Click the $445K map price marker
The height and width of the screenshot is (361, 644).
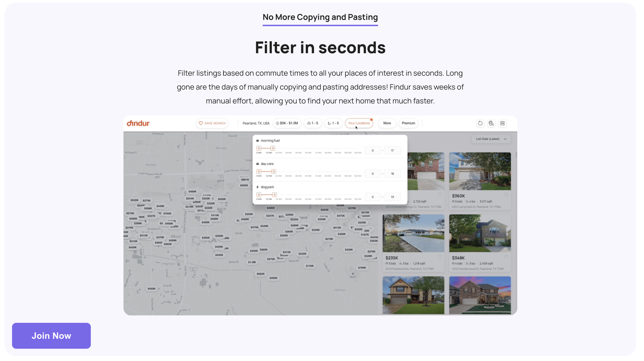coord(219,255)
